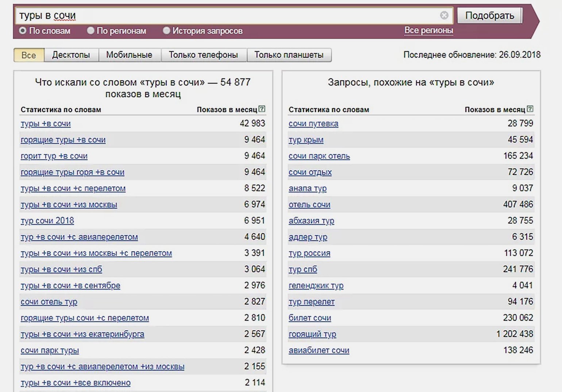
Task: Select the 'По словам' radio button
Action: [x=23, y=31]
